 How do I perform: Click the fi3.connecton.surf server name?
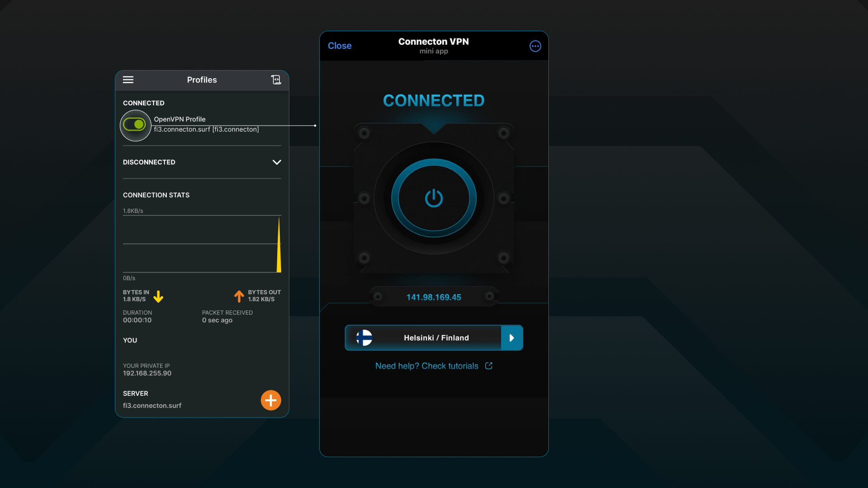click(152, 406)
